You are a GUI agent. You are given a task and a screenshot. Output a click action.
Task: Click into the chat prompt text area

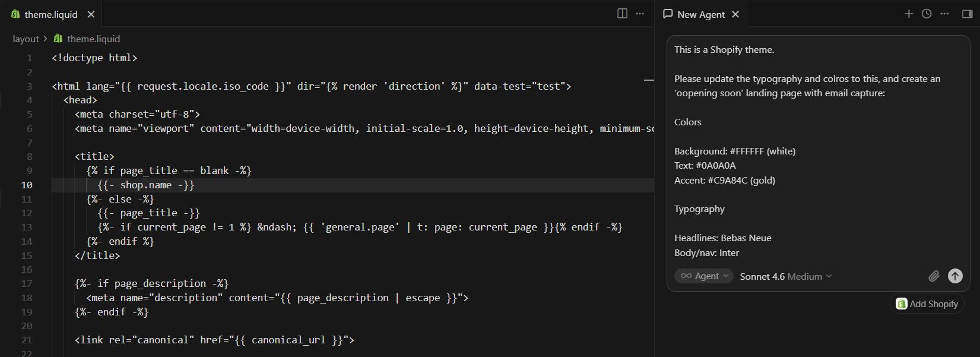pyautogui.click(x=818, y=151)
